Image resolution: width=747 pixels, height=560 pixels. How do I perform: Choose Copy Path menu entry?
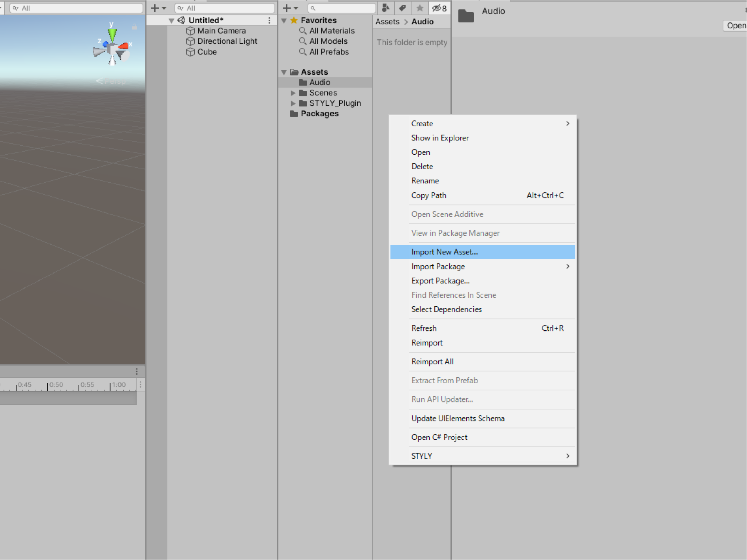[x=483, y=195]
